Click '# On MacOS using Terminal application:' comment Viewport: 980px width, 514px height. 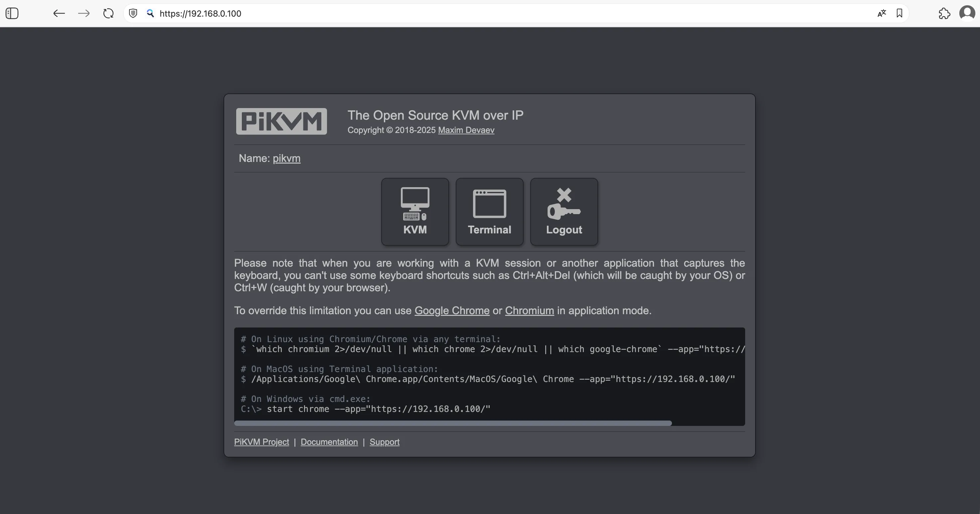click(x=339, y=369)
